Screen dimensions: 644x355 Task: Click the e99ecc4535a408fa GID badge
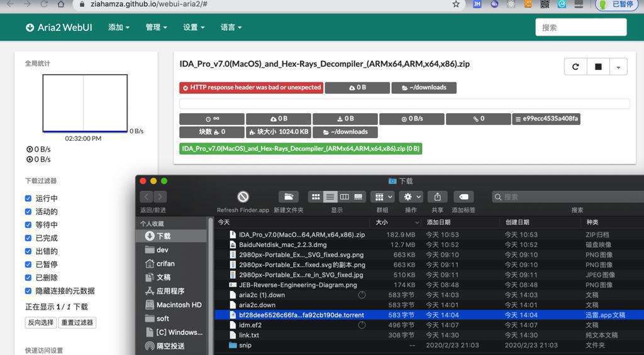pyautogui.click(x=547, y=119)
